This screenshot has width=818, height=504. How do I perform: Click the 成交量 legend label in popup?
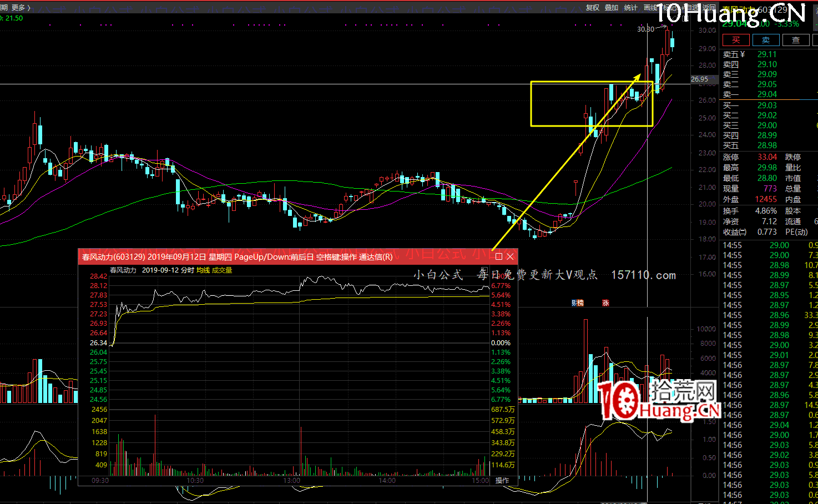click(x=222, y=270)
